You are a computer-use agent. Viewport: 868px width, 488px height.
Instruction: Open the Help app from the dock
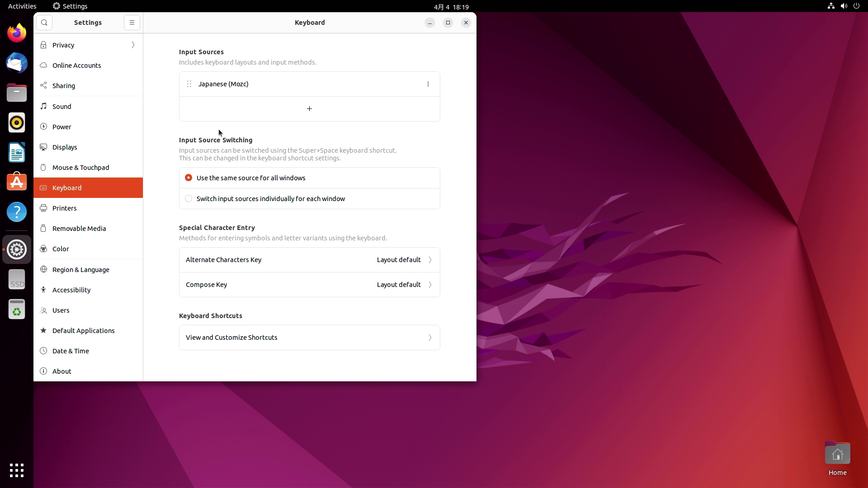[16, 211]
